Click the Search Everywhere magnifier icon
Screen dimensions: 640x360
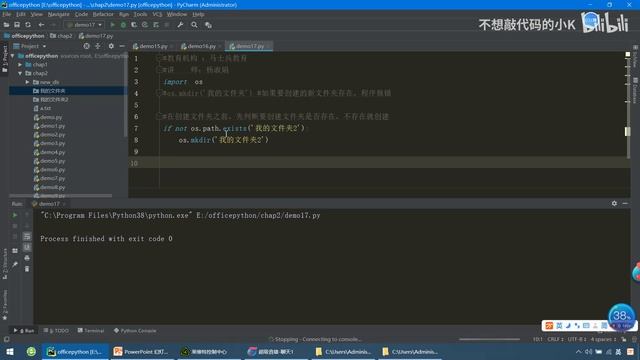[x=194, y=25]
